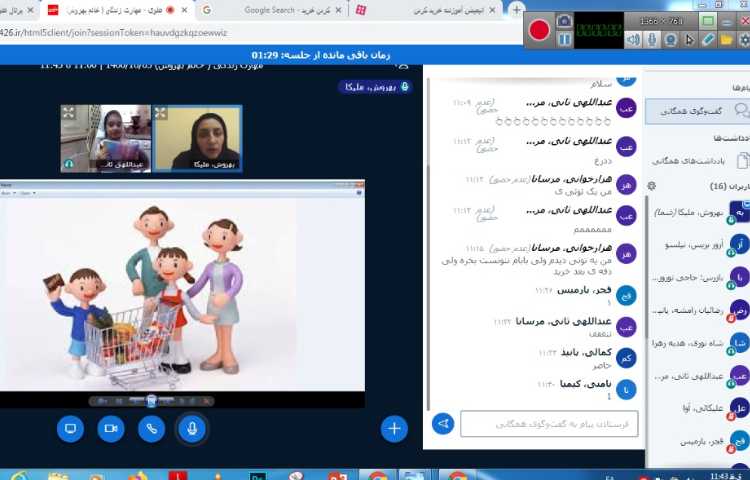Toggle webcam sharing button
This screenshot has height=480, width=750.
pos(111,428)
